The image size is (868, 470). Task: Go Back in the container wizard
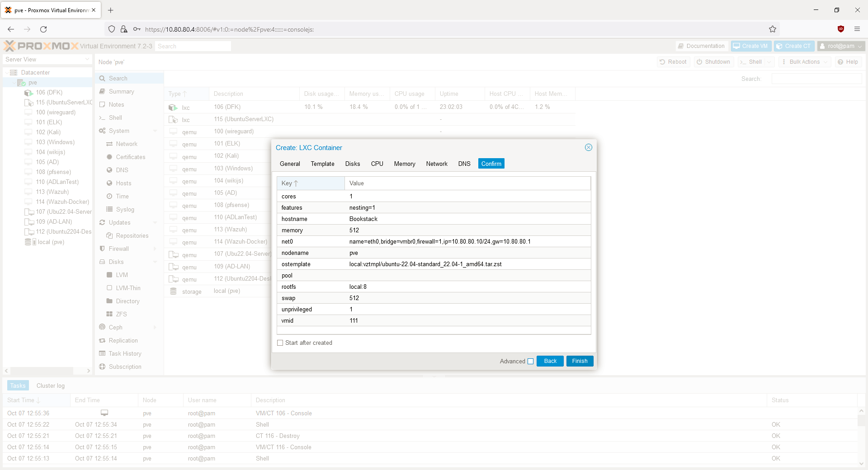pyautogui.click(x=550, y=361)
